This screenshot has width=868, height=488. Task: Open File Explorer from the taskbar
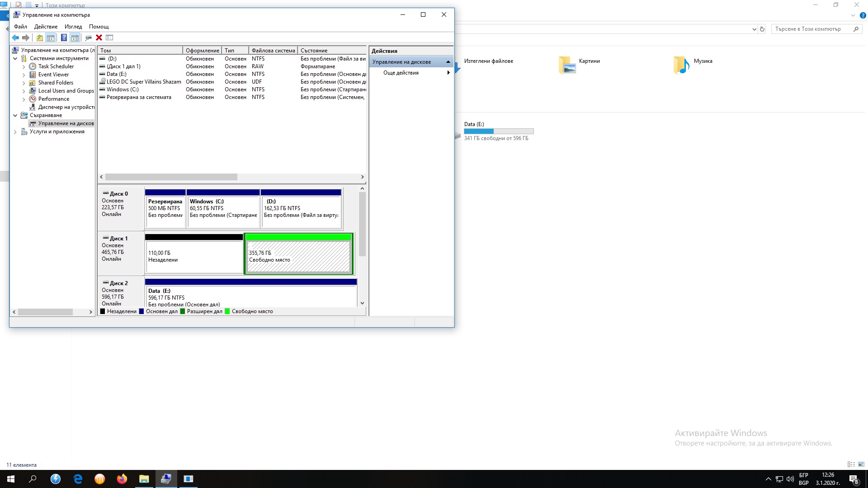click(144, 479)
